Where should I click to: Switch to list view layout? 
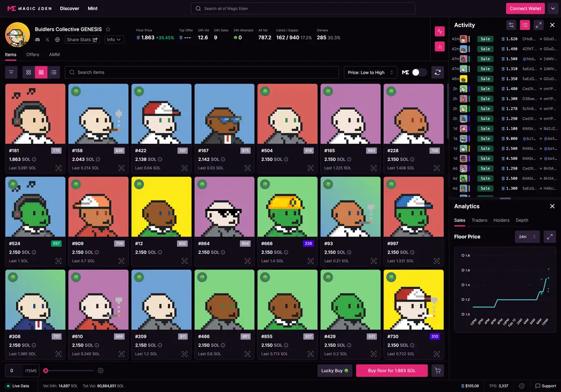[54, 72]
